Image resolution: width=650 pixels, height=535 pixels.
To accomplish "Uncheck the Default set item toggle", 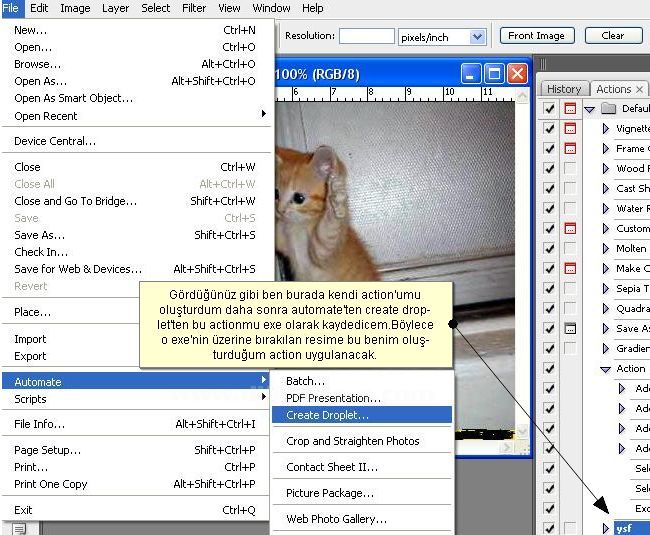I will [x=549, y=109].
